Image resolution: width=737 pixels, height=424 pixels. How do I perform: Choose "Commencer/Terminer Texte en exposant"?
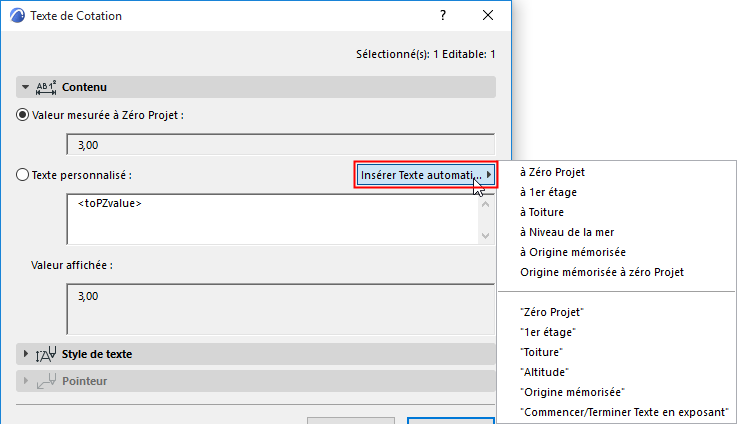[x=624, y=412]
